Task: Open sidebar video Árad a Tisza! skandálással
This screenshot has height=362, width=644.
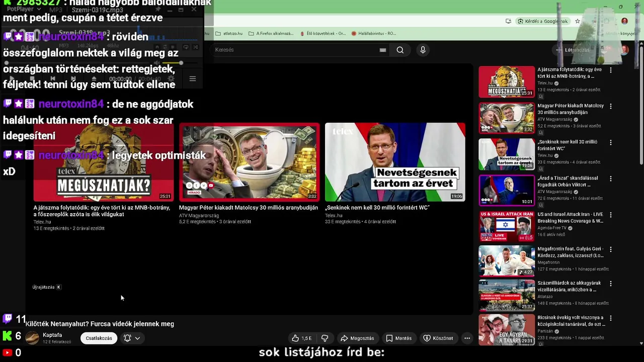Action: [568, 182]
